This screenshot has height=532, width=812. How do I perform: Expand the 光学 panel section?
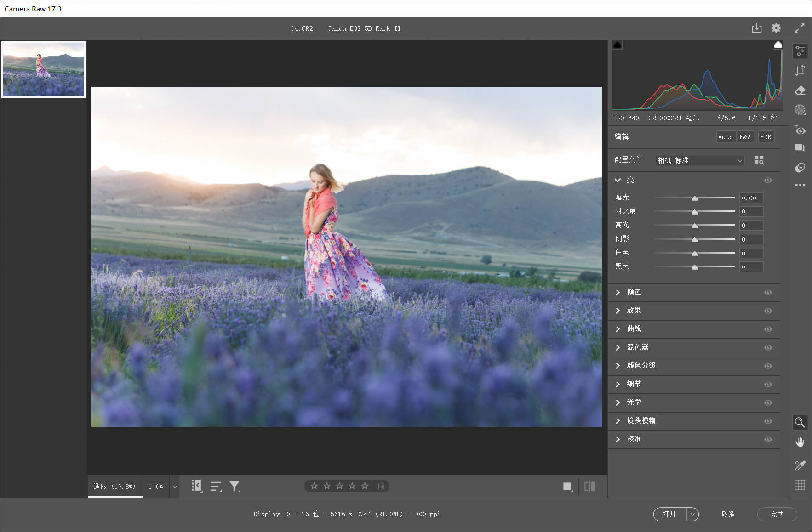click(618, 402)
